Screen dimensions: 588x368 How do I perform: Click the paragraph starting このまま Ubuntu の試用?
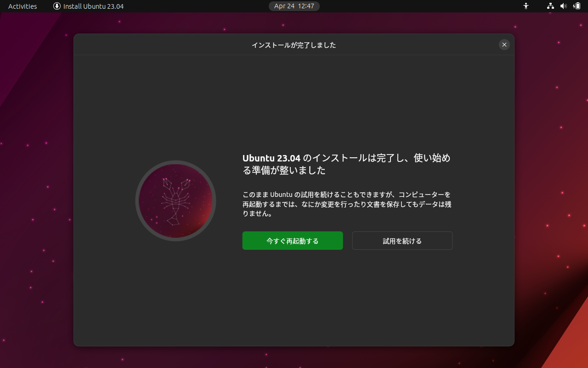click(x=347, y=204)
